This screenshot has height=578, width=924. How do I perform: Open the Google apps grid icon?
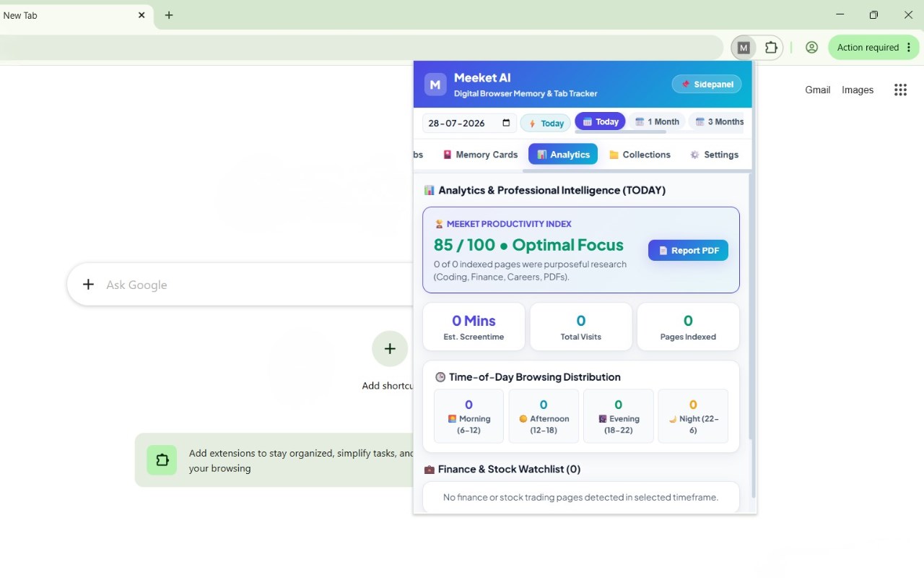pos(900,90)
